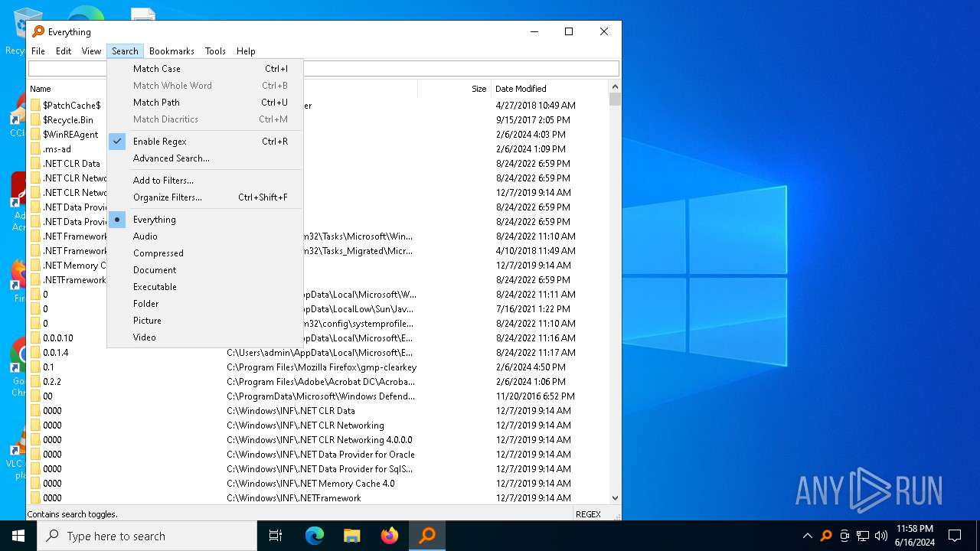980x551 pixels.
Task: Click the folder icon for 0.0.1.4
Action: tap(35, 352)
